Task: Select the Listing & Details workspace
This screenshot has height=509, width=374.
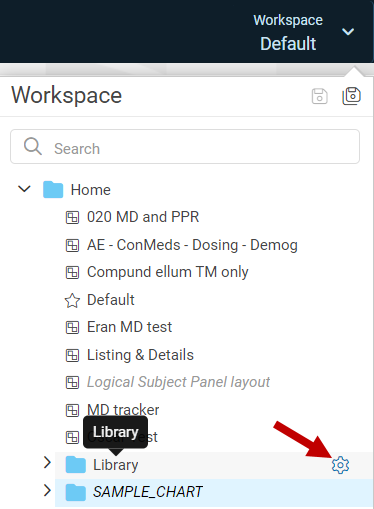Action: tap(140, 355)
